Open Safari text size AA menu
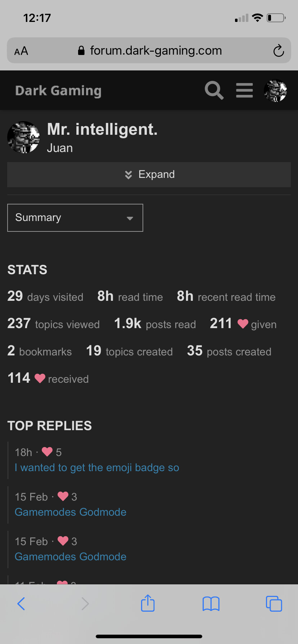The height and width of the screenshot is (644, 298). coord(21,51)
